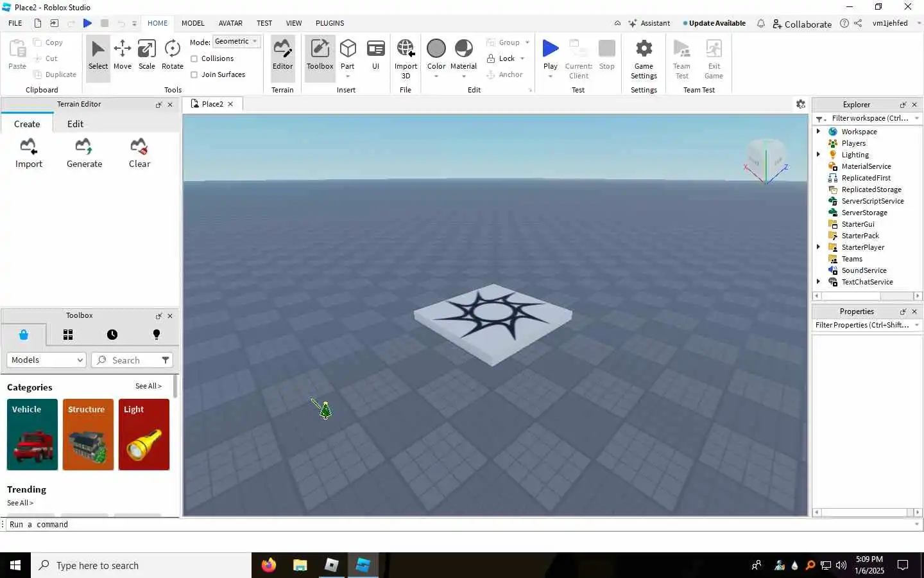Open Toolbox Creations lightbulb tab

point(157,335)
